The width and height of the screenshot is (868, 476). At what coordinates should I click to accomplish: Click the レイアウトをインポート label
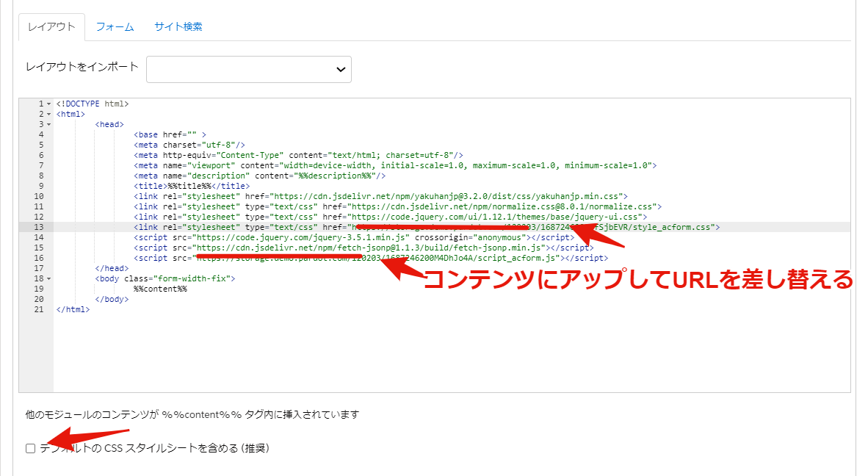tap(82, 67)
